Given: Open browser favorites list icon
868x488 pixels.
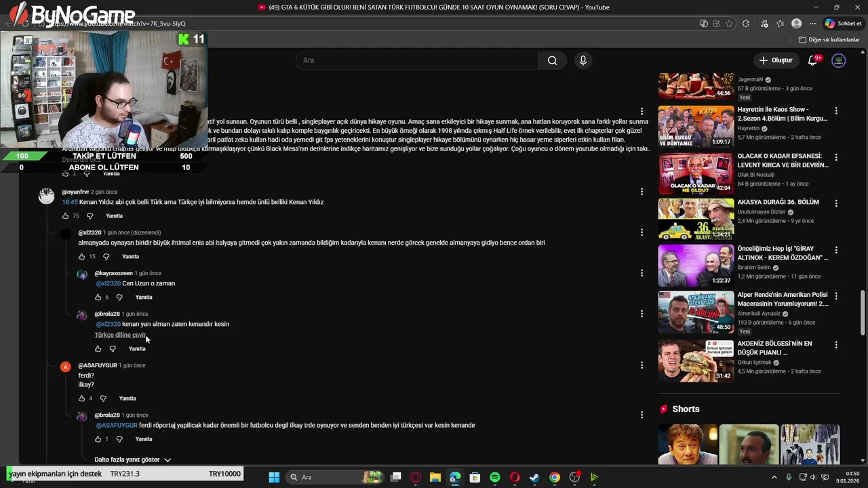Looking at the screenshot, I should (x=781, y=24).
